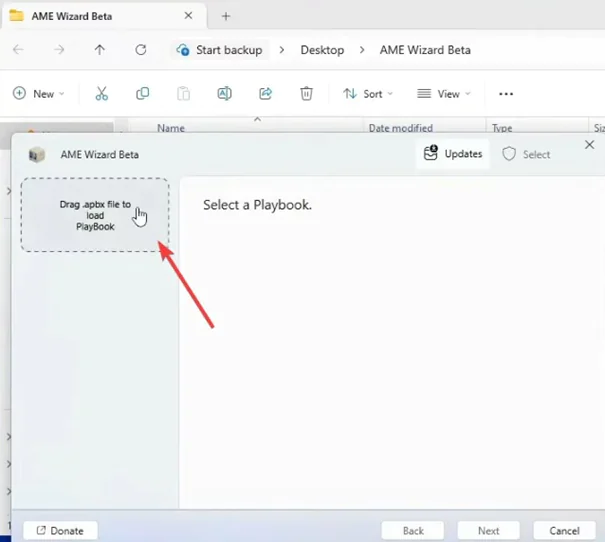Navigate up one folder level
Image resolution: width=605 pixels, height=542 pixels.
tap(100, 50)
